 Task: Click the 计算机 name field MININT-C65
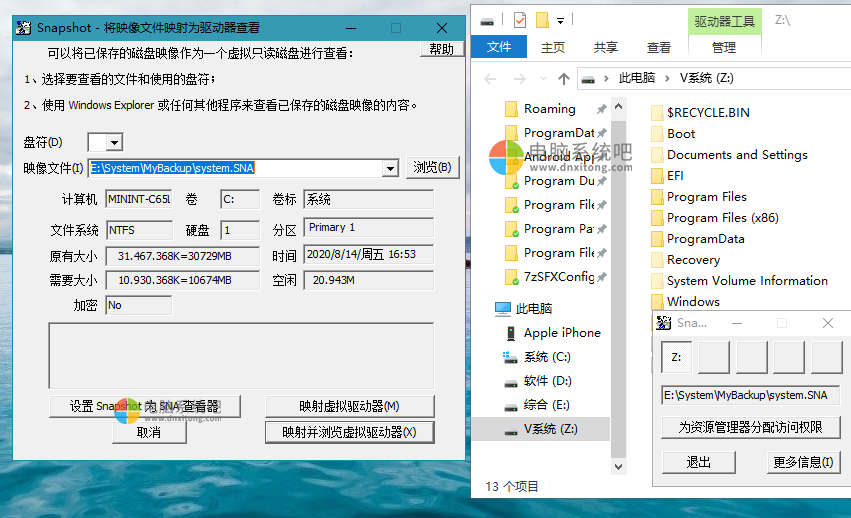[x=139, y=199]
